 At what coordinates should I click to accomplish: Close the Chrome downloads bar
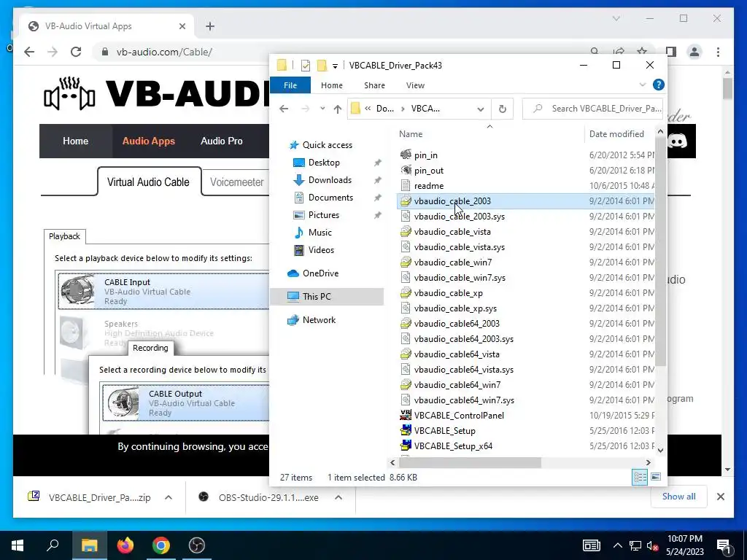(720, 497)
